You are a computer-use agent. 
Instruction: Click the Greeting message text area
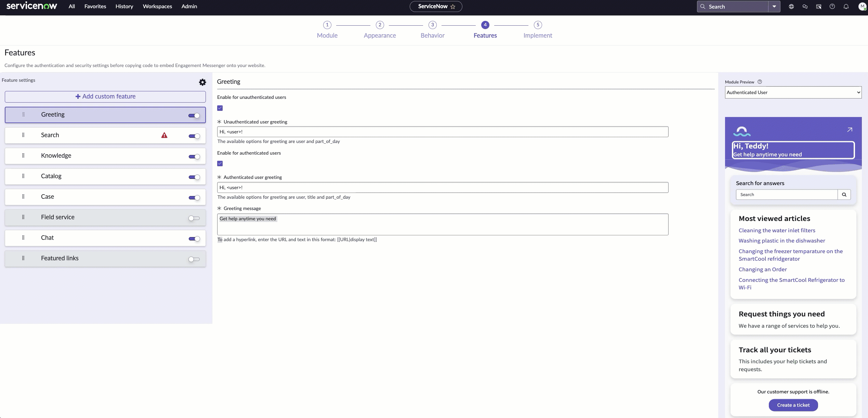pyautogui.click(x=443, y=224)
